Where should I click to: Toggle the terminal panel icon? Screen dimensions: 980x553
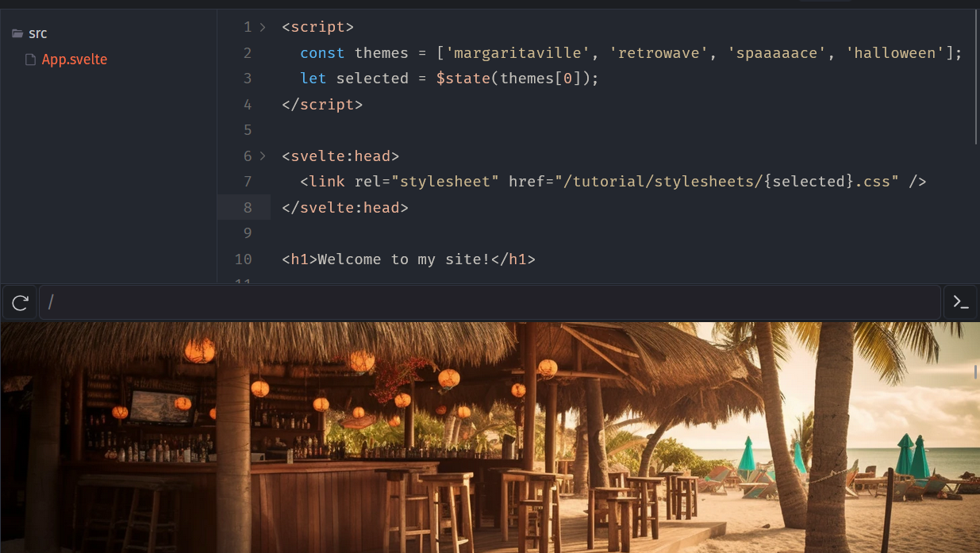[961, 302]
